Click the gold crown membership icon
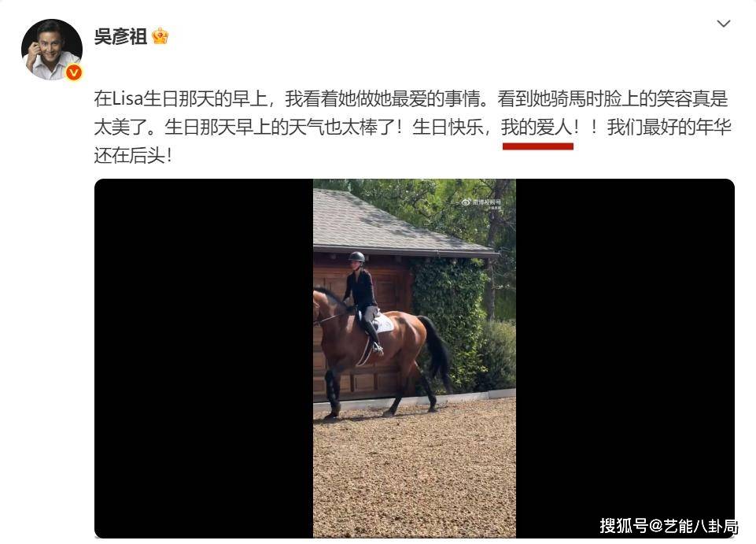 160,36
